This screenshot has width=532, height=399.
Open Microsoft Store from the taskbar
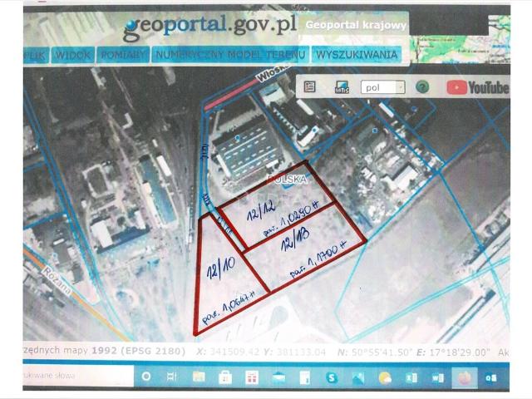pyautogui.click(x=225, y=377)
